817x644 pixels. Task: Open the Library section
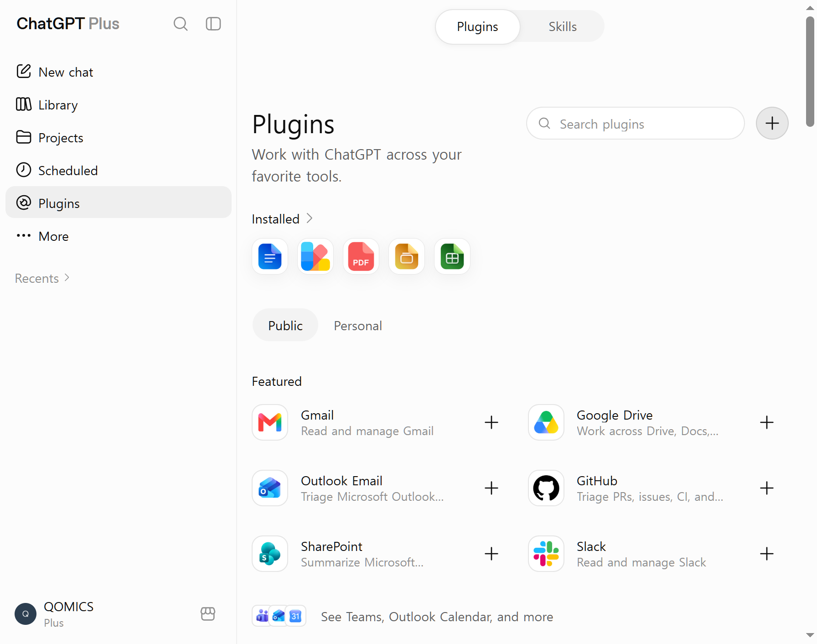(119, 105)
